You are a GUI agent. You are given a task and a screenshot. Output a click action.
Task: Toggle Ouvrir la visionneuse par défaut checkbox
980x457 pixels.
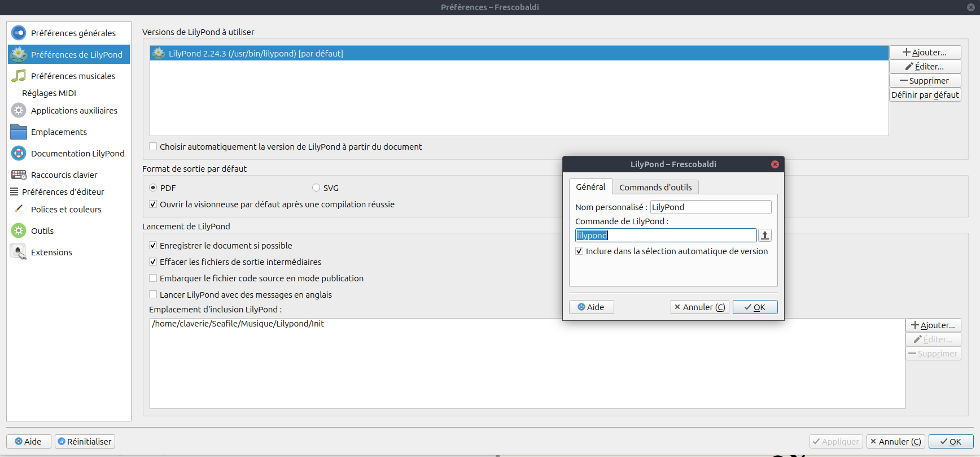point(153,204)
